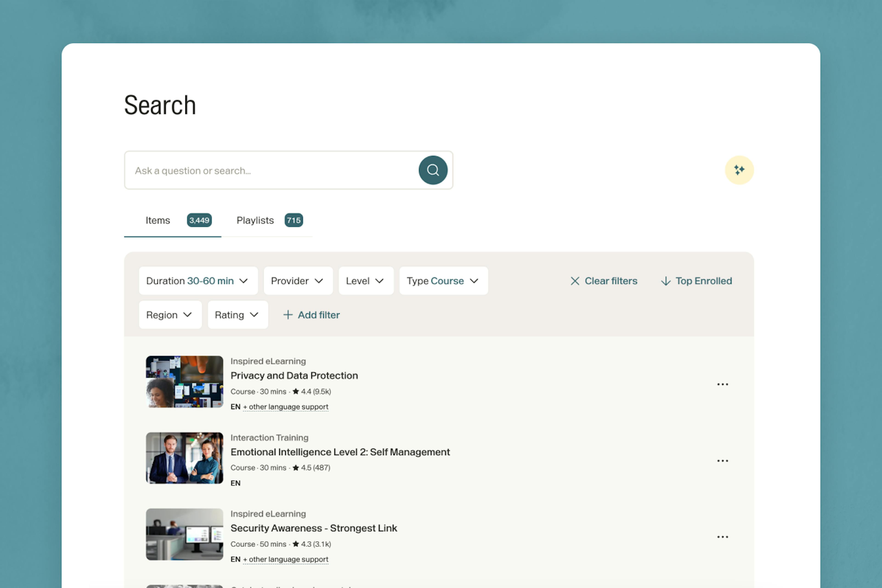Switch to the Playlists tab
The image size is (882, 588).
[255, 220]
